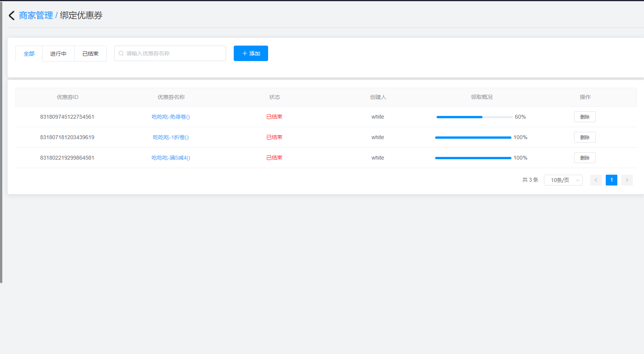
Task: Open the 10条/页 page size dropdown
Action: [563, 180]
